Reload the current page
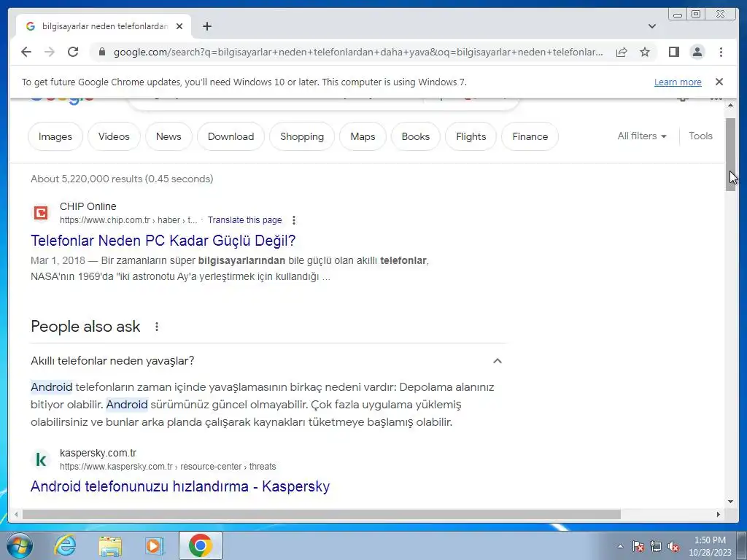The width and height of the screenshot is (747, 560). click(x=73, y=52)
